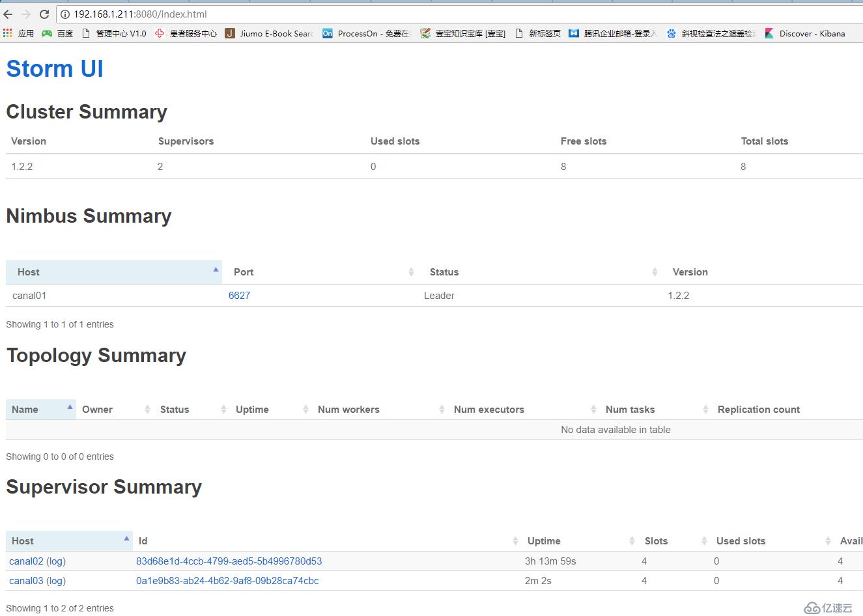Click the Nimbus Summary heading

pos(89,216)
